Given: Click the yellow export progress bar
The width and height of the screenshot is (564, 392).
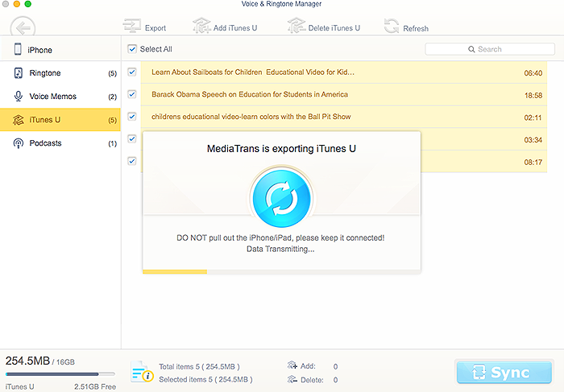Looking at the screenshot, I should [175, 271].
